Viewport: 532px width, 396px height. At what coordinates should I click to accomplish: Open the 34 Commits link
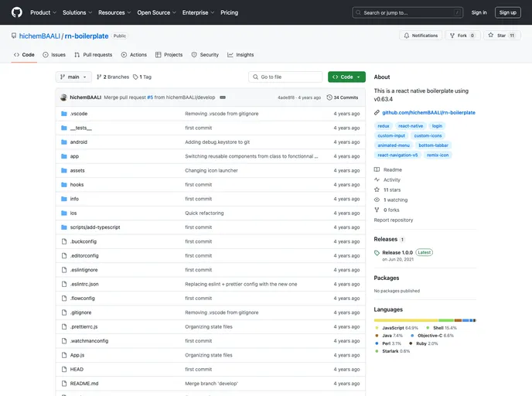coord(343,97)
